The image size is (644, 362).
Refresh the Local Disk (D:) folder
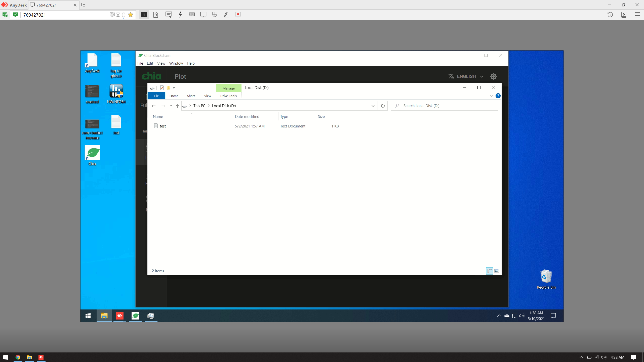pos(383,106)
